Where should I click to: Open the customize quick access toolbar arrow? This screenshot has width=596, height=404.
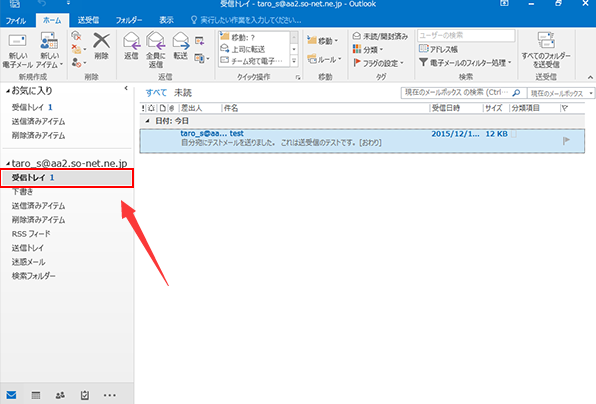coord(68,3)
